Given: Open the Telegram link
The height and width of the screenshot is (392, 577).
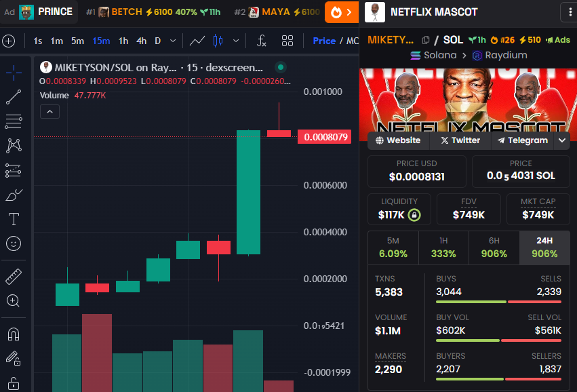Looking at the screenshot, I should [x=523, y=140].
